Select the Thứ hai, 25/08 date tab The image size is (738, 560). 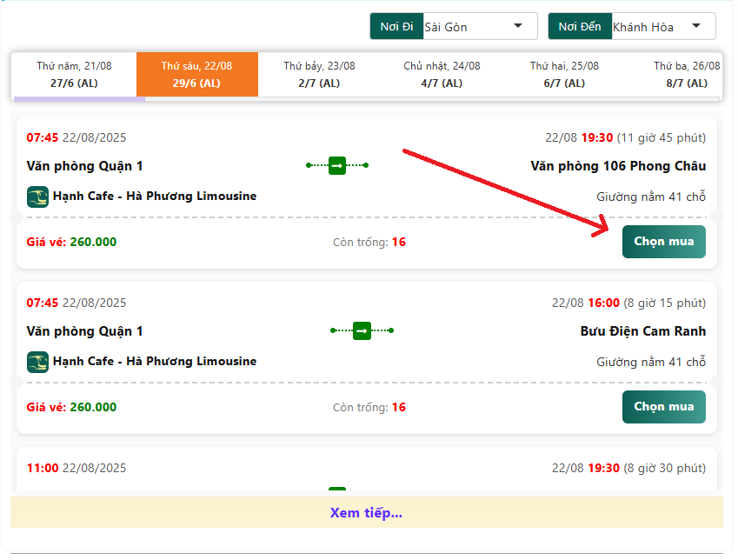564,75
